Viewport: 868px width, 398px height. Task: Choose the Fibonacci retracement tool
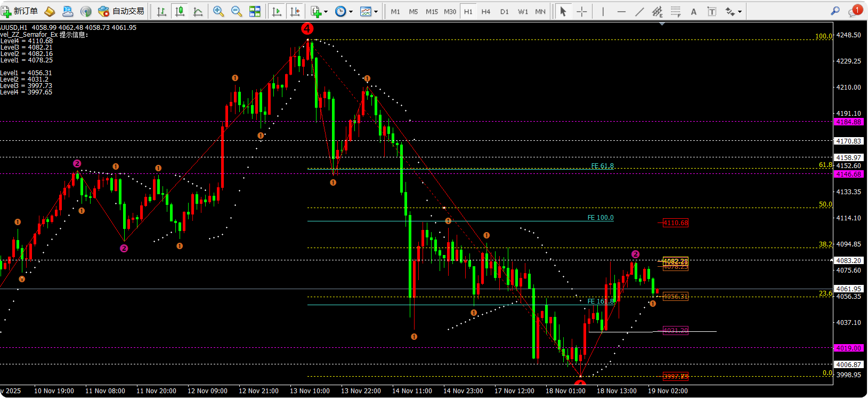coord(676,11)
